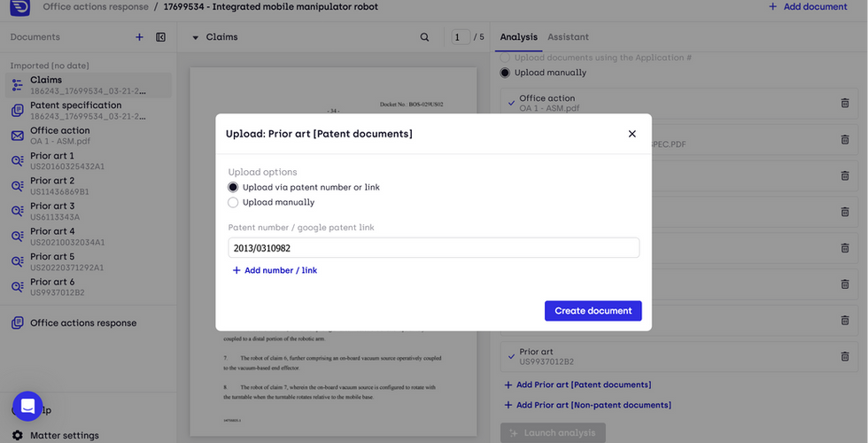Select the Upload manually radio in Analysis

coord(505,73)
